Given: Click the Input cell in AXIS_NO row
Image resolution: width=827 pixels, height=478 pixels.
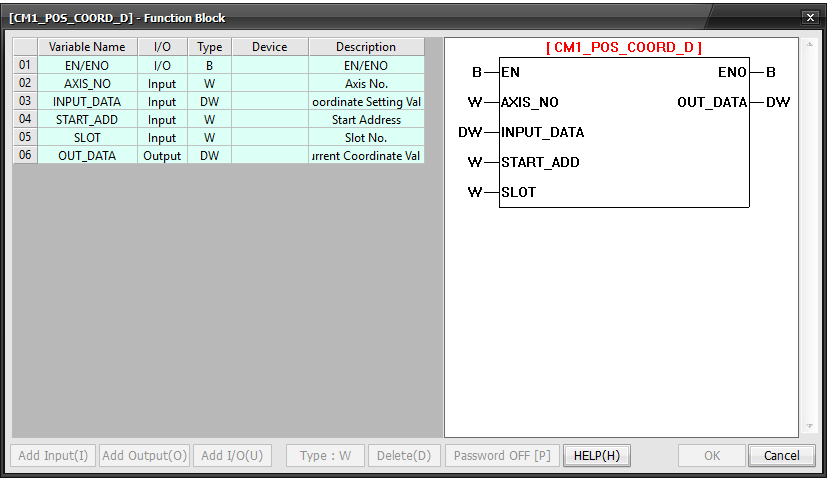Looking at the screenshot, I should (x=162, y=83).
